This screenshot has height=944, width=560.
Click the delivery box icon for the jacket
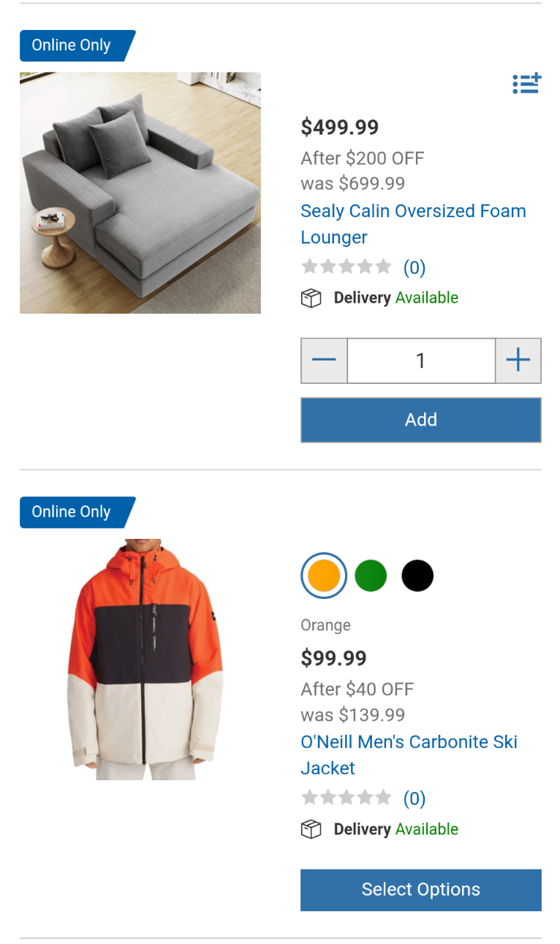311,829
